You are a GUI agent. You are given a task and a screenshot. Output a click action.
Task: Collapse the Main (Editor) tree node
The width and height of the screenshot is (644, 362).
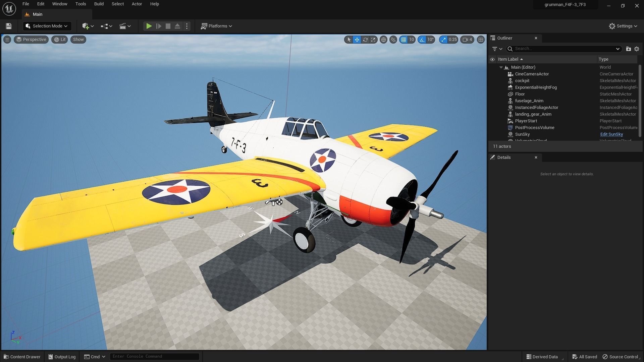[501, 67]
